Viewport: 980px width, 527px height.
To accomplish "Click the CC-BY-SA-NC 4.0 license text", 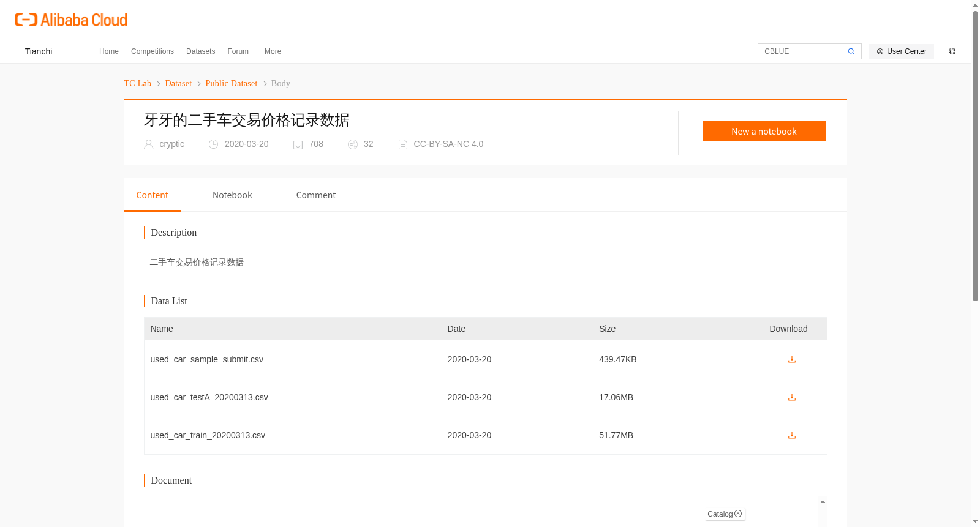I will [448, 144].
